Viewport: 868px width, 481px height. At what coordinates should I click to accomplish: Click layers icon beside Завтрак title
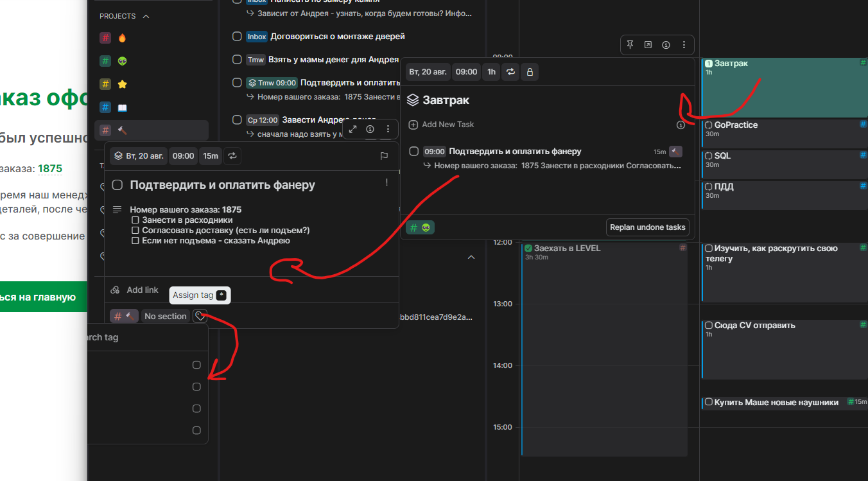point(413,100)
